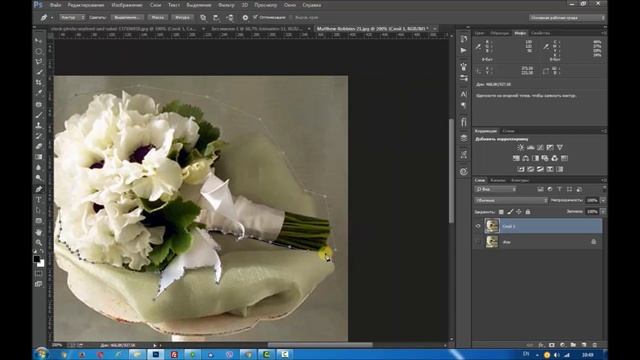640x360 pixels.
Task: Add a Hue/Saturation adjustment
Action: 516,158
